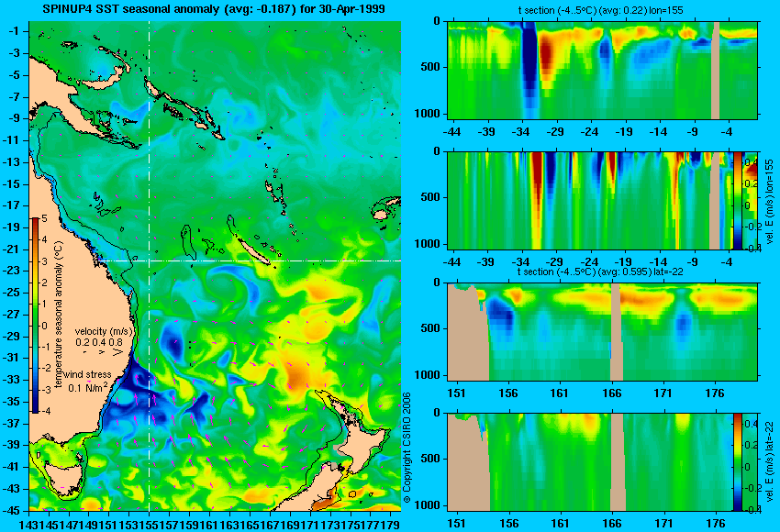
Task: Click the 'wind stress' legend label
Action: coord(87,374)
